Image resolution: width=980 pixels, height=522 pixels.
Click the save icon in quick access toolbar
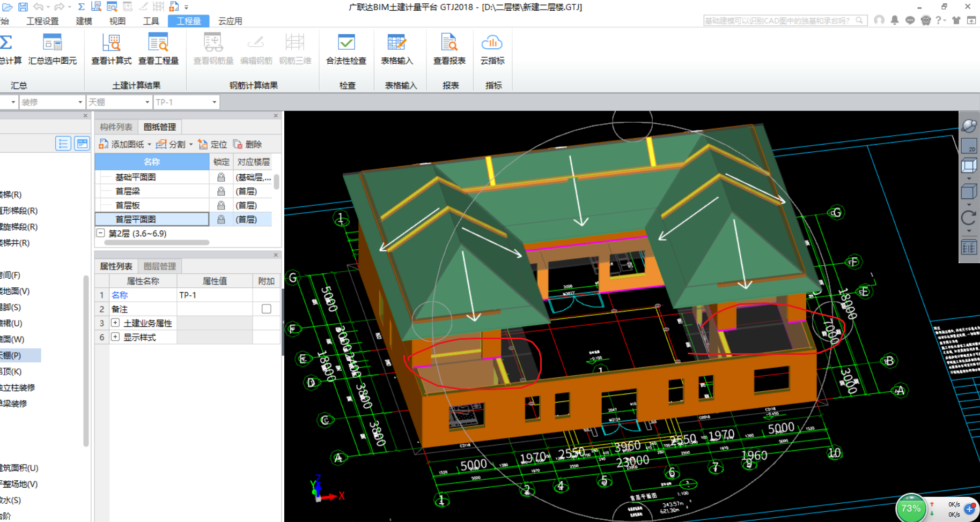23,7
